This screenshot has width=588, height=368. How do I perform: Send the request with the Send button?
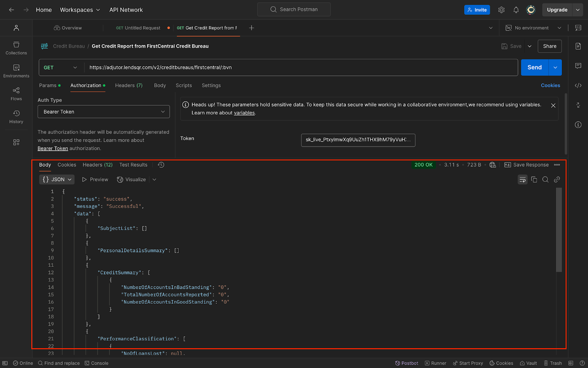(x=534, y=67)
